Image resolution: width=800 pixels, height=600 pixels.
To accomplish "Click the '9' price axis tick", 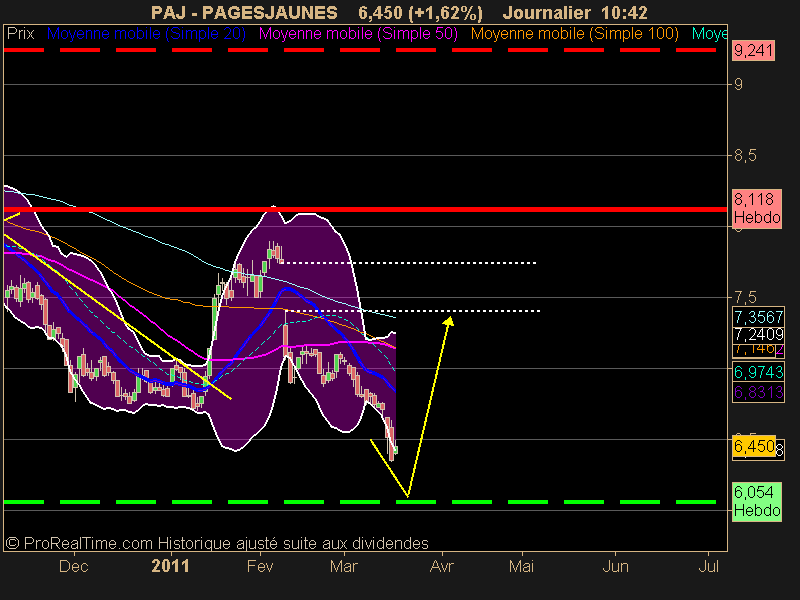I will 738,84.
